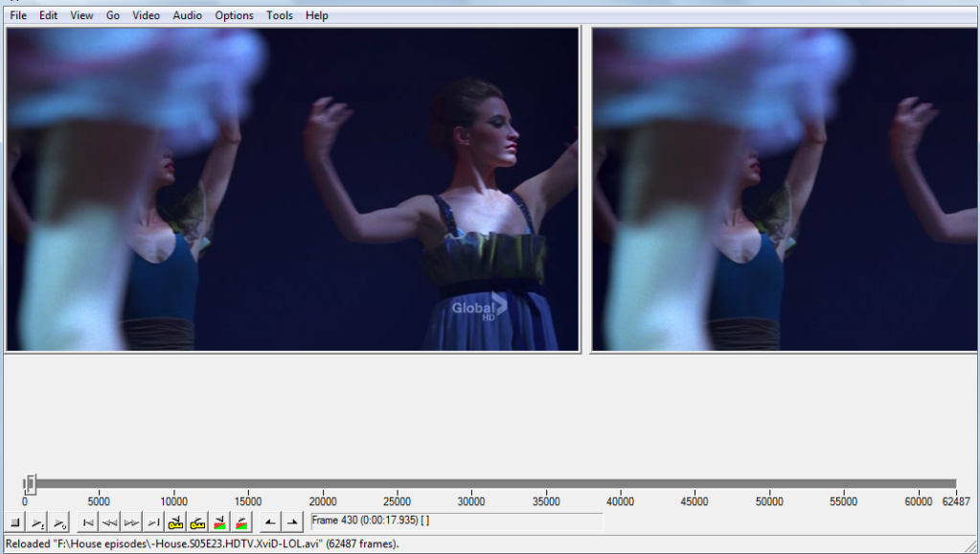Open the Options menu
The height and width of the screenshot is (554, 980).
point(234,15)
